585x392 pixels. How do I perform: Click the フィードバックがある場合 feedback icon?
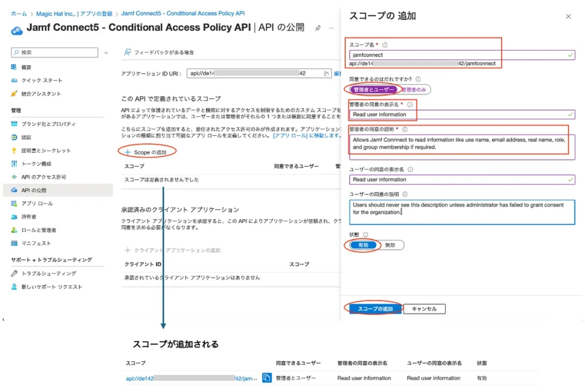coord(128,52)
